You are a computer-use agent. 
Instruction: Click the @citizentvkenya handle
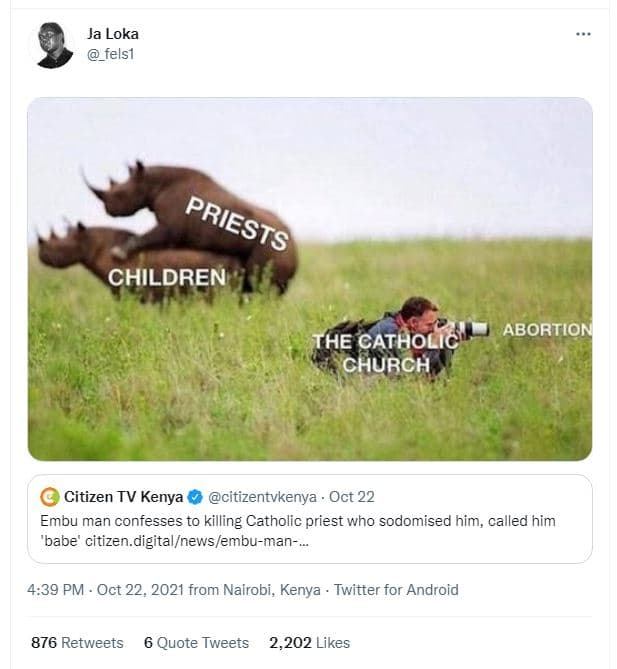[262, 497]
